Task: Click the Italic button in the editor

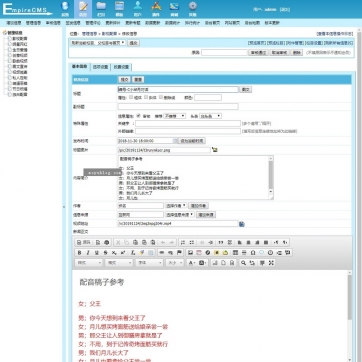Action: coord(88,253)
